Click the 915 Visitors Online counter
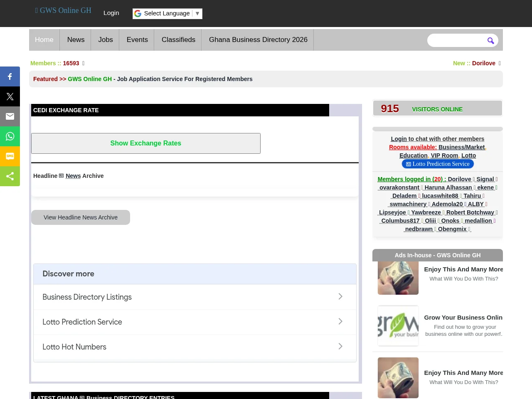 click(x=438, y=108)
